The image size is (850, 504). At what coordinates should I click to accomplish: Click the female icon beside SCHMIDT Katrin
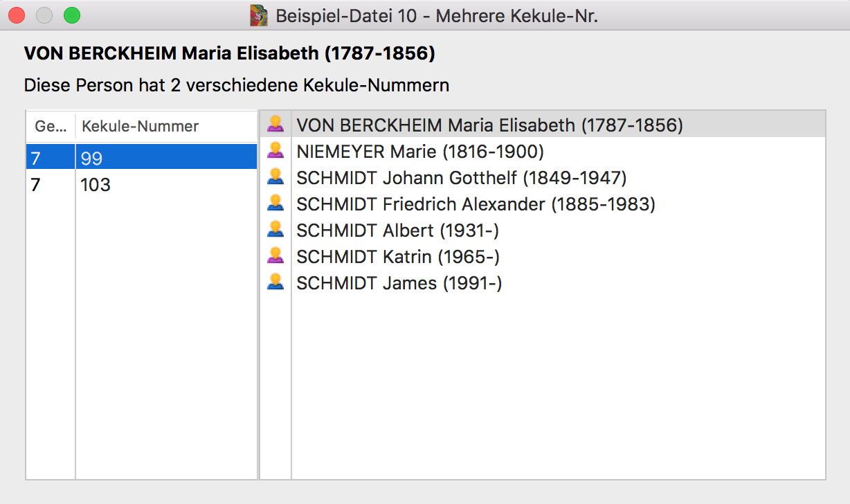(275, 256)
